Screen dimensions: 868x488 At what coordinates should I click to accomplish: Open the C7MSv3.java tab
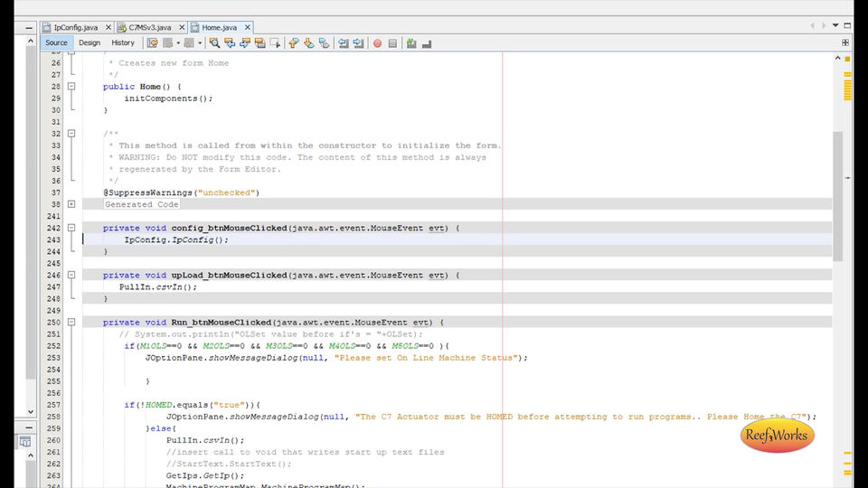(x=150, y=27)
